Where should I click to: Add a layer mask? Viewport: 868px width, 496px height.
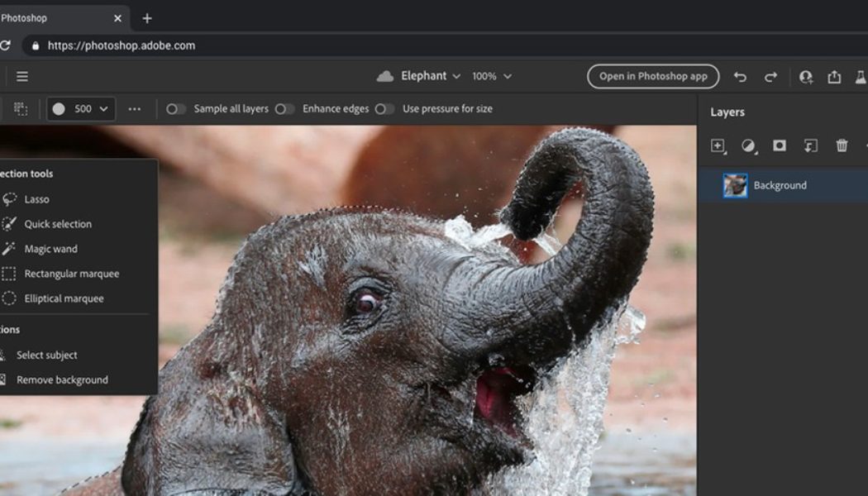778,145
